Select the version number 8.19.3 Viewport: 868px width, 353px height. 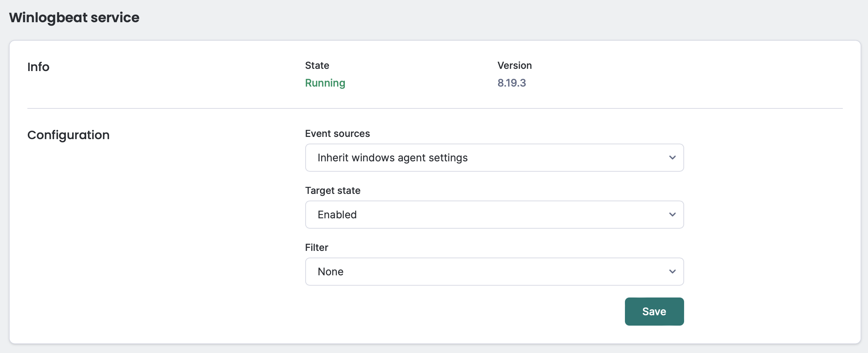coord(512,83)
